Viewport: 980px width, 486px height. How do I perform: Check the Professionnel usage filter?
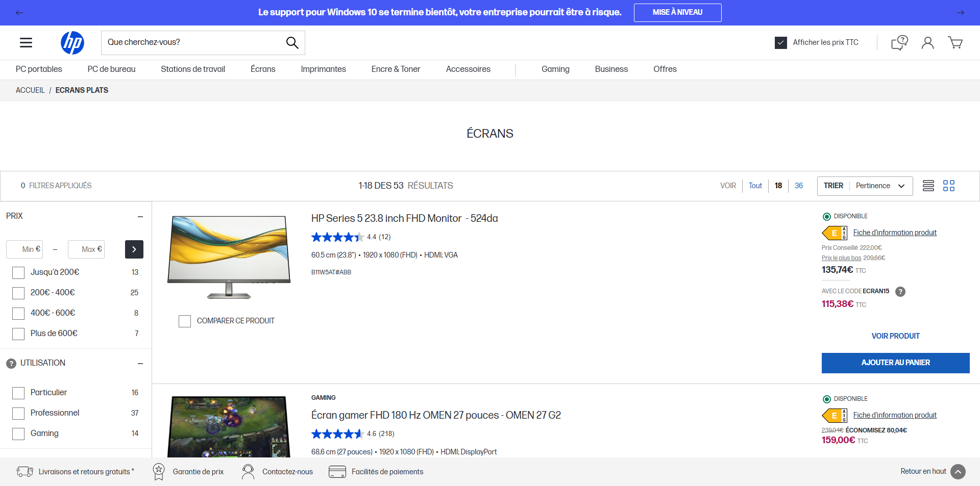pyautogui.click(x=18, y=414)
